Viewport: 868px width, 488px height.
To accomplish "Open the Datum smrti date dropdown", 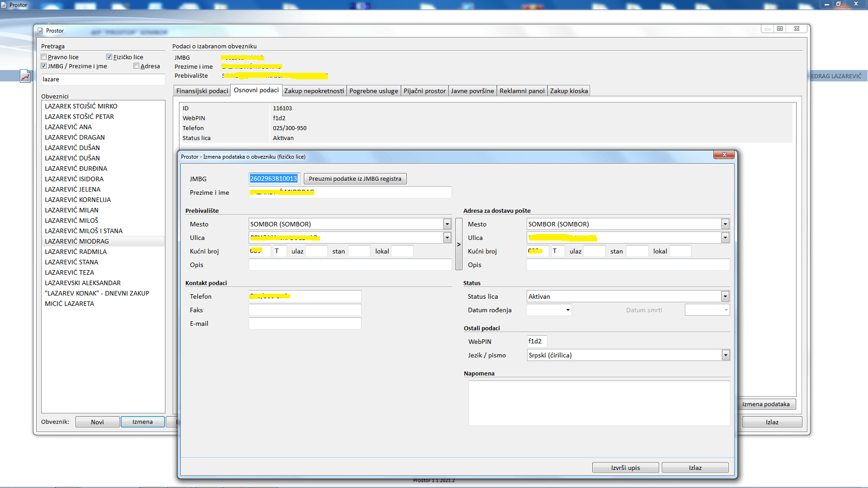I will click(726, 310).
